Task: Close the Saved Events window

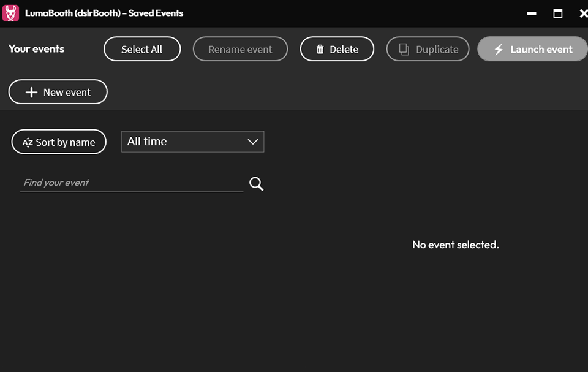Action: coord(584,13)
